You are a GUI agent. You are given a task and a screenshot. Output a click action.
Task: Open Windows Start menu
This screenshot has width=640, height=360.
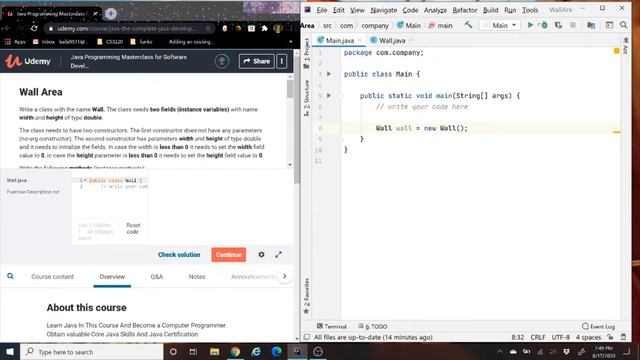point(10,351)
